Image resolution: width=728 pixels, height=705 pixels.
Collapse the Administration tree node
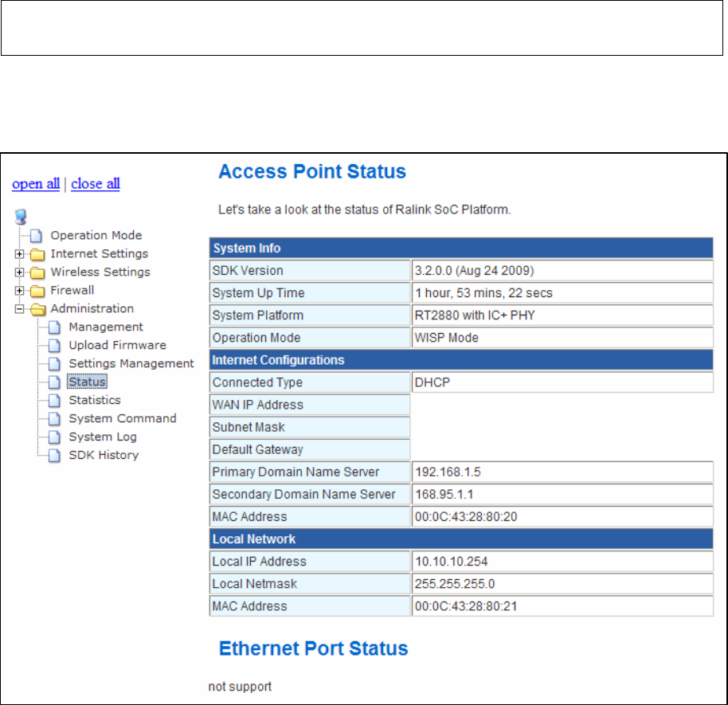19,309
